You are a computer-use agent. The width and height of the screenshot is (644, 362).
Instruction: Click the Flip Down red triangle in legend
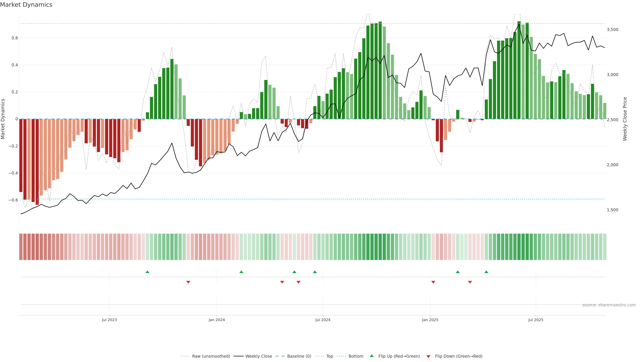coord(428,356)
